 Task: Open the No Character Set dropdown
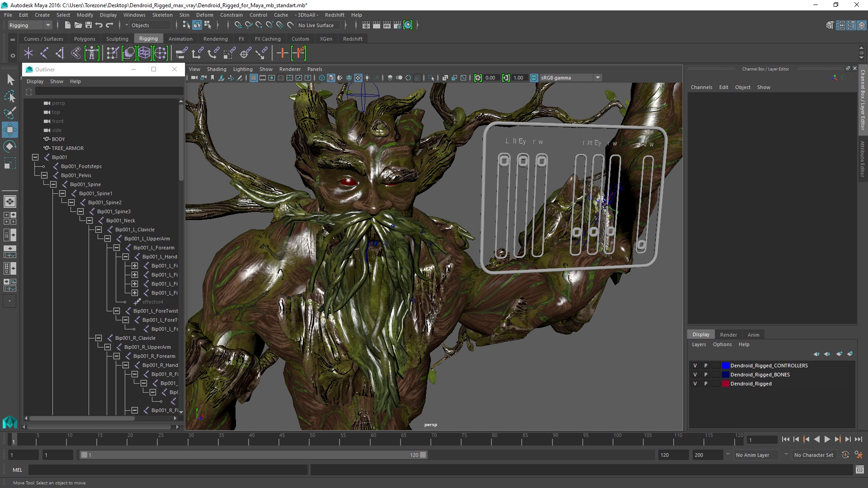click(x=814, y=455)
